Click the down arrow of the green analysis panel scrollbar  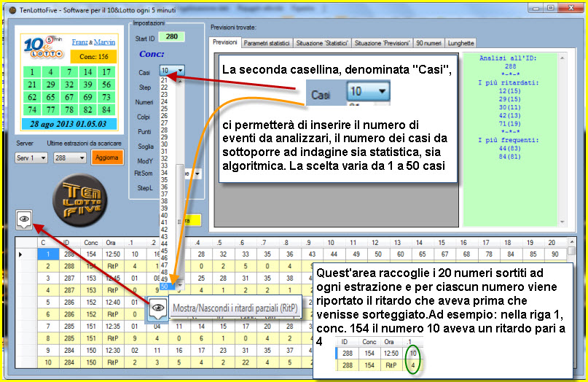point(562,222)
